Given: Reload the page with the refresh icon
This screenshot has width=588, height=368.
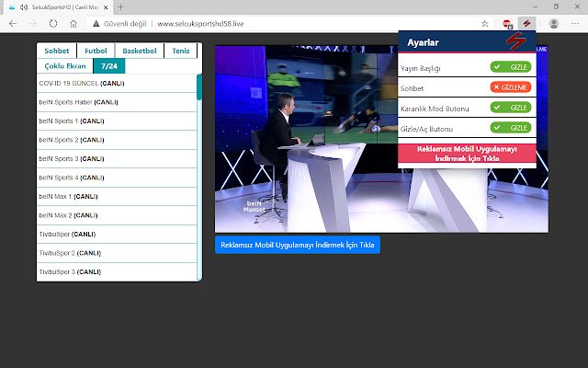Looking at the screenshot, I should 53,24.
